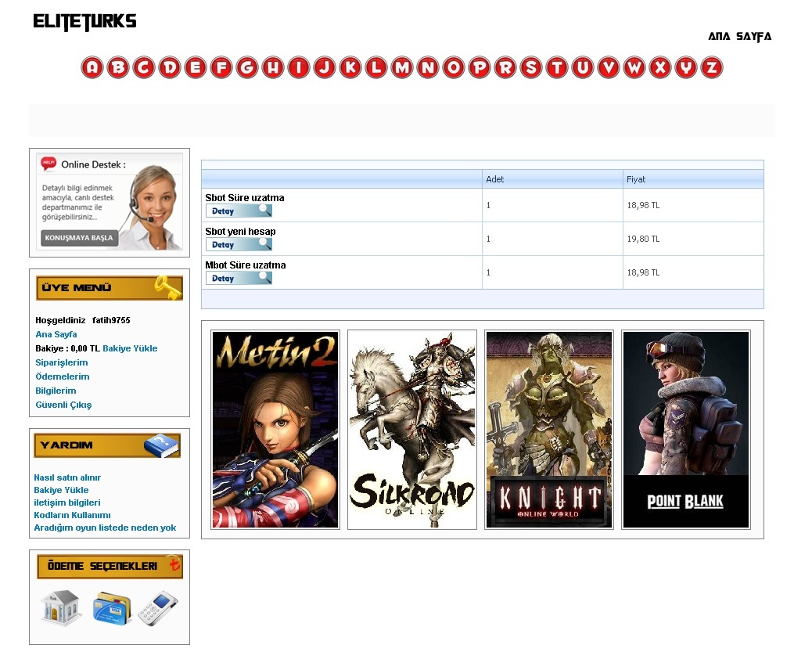
Task: Open iletişim bilgileri help link
Action: point(67,503)
